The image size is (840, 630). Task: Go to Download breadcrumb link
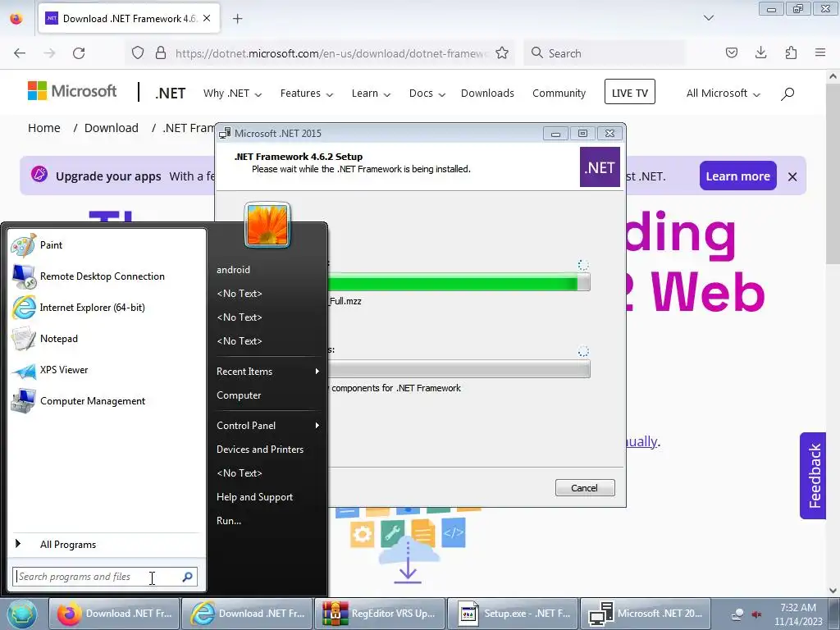click(x=112, y=128)
